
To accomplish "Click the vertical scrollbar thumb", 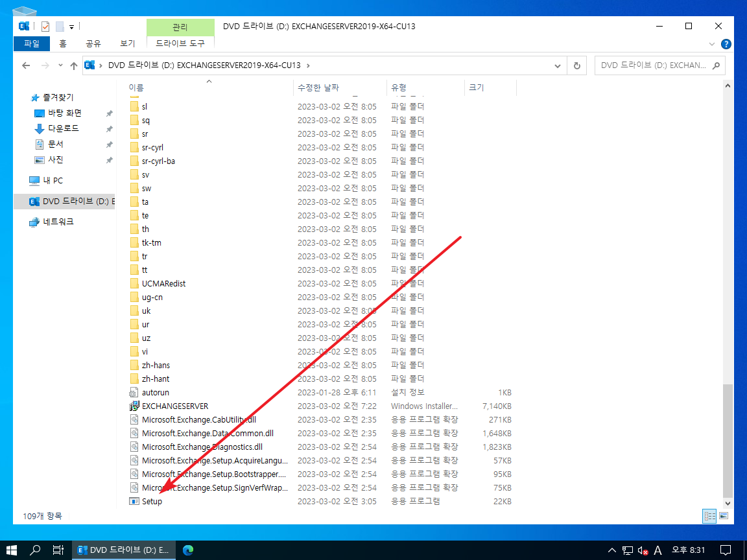I will pos(728,441).
